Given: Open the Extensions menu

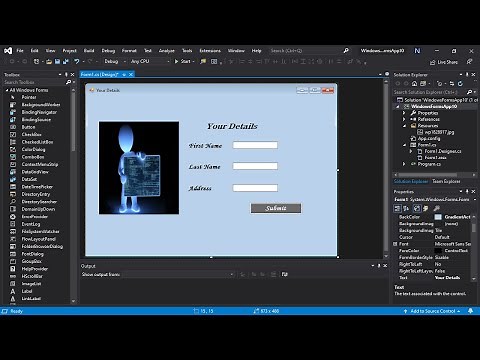Looking at the screenshot, I should (210, 51).
